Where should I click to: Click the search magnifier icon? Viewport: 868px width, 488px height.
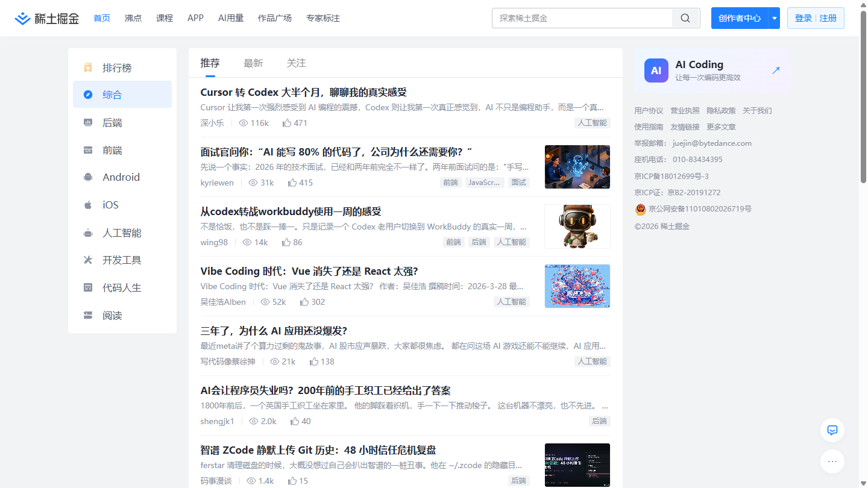click(685, 18)
